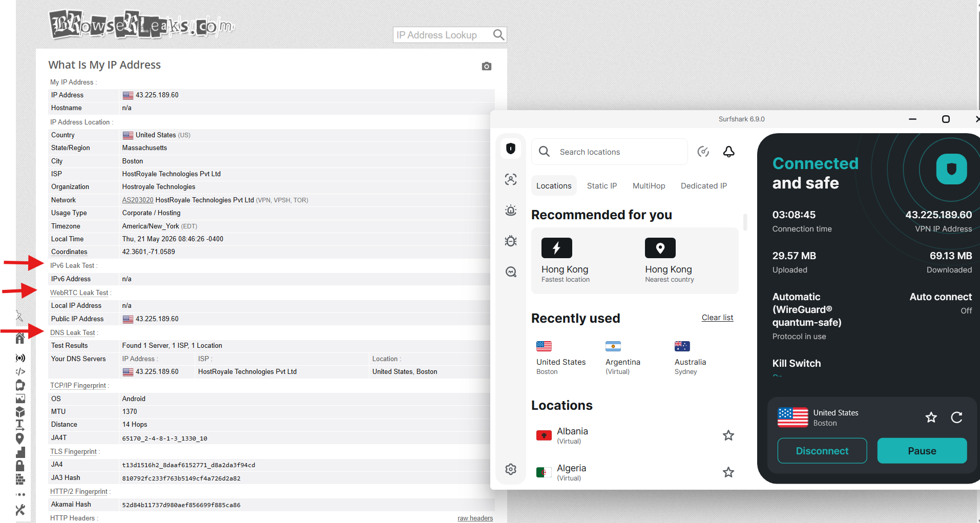Open Automatic (WireGuard) protocol in use setting
980x523 pixels.
[x=807, y=316]
